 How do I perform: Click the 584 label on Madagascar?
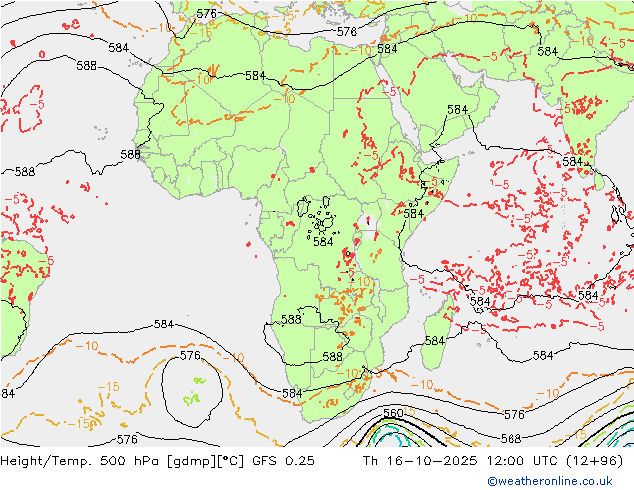435,341
